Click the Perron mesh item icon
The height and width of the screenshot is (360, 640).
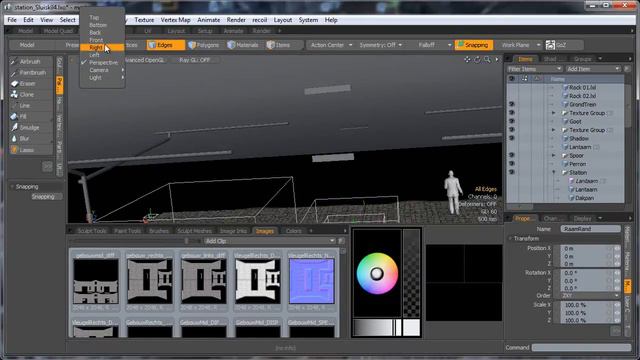pos(565,164)
